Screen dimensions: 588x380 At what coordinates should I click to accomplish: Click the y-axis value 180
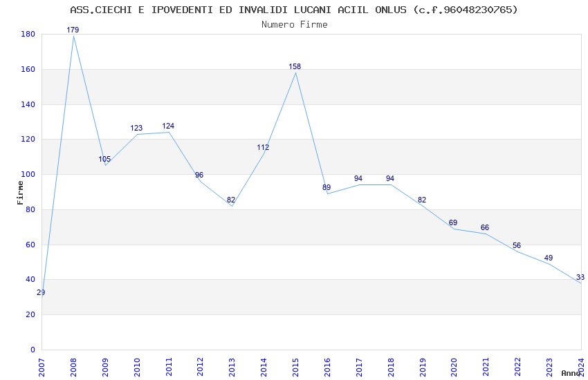click(x=28, y=34)
